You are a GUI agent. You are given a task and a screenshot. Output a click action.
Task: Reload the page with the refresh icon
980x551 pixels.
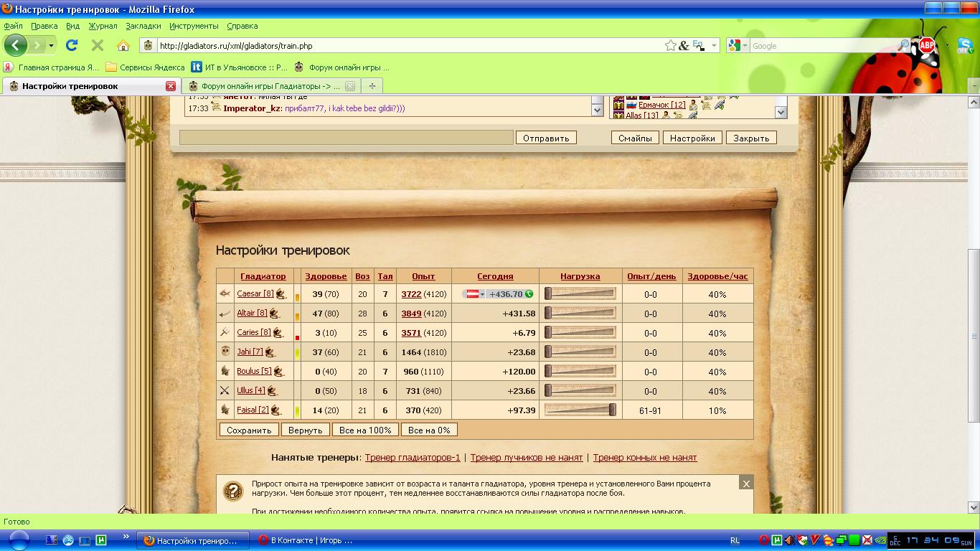[x=72, y=45]
